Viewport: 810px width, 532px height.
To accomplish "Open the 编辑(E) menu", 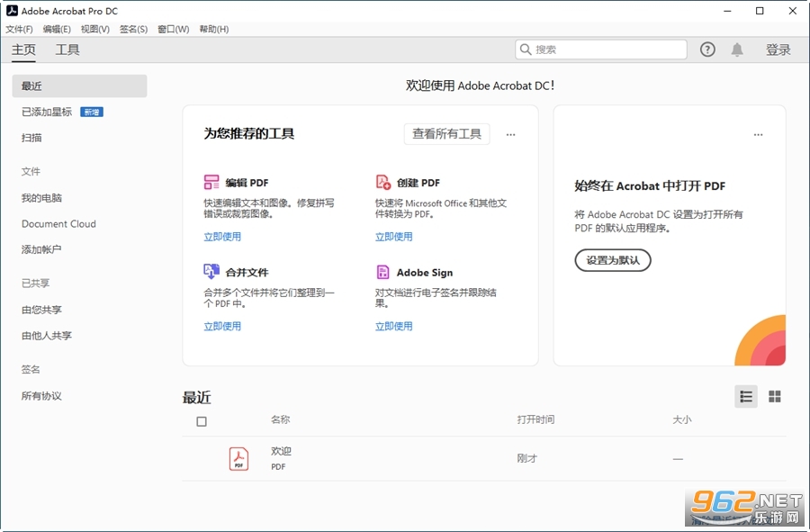I will [57, 29].
